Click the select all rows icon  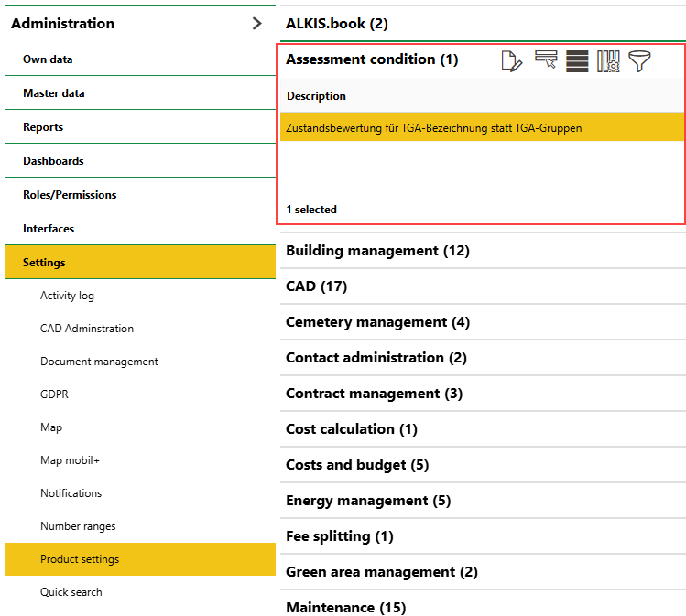pos(577,61)
